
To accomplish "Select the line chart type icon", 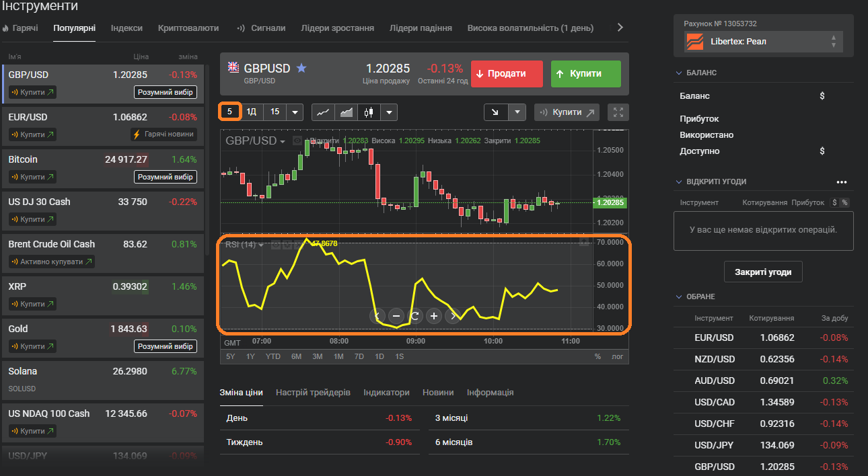I will [323, 112].
